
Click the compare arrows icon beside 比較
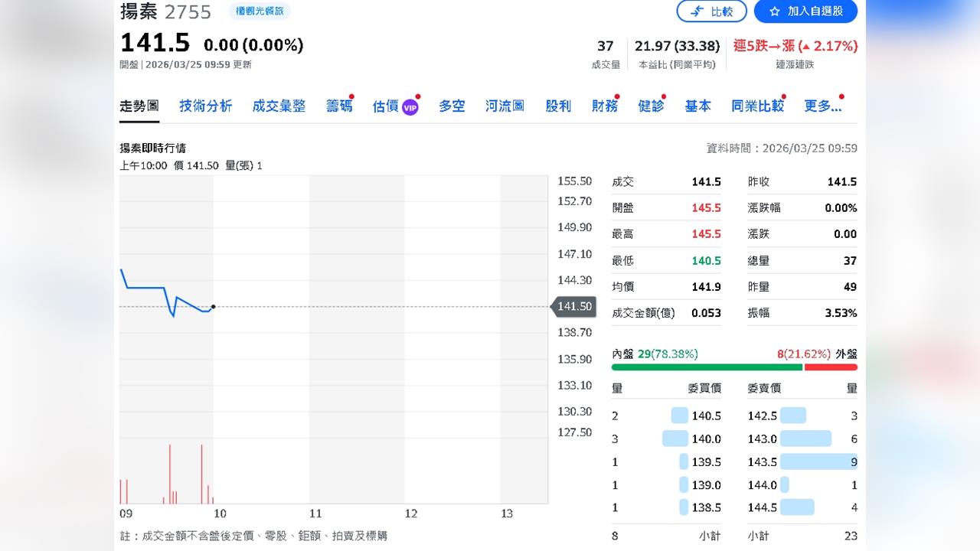[698, 11]
